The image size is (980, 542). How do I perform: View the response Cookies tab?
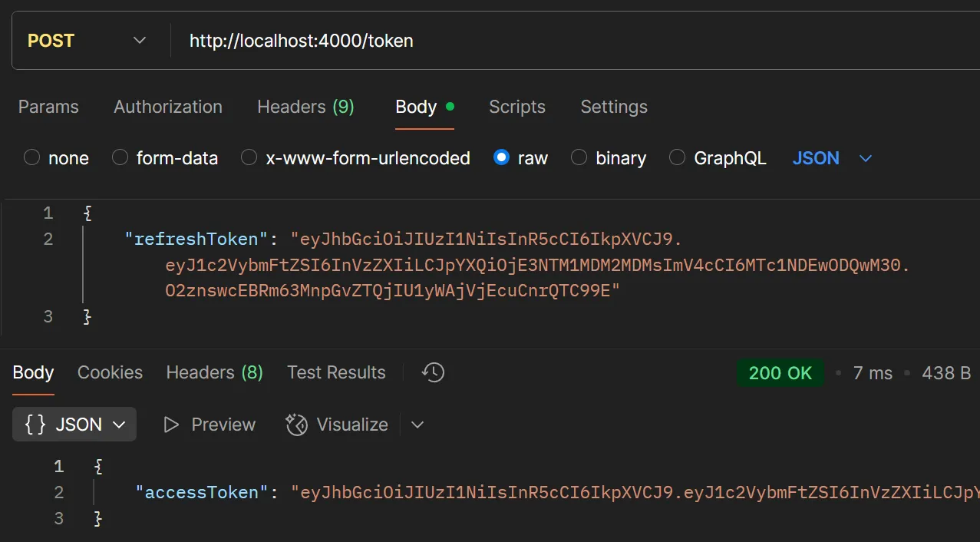click(110, 372)
